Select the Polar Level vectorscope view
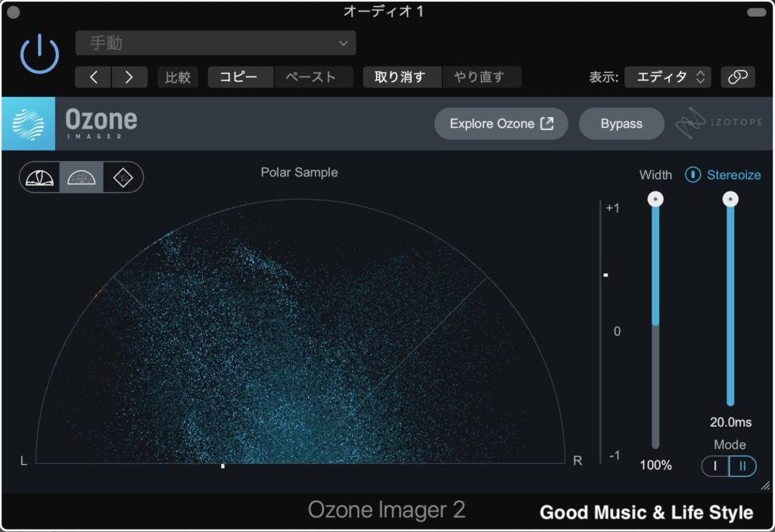Image resolution: width=775 pixels, height=532 pixels. (x=39, y=177)
